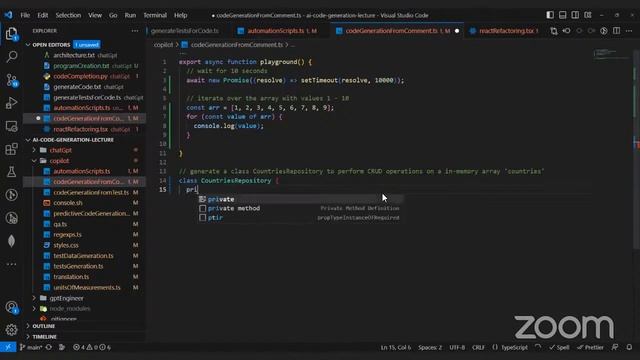Open the notifications bell in status bar

coord(629,347)
